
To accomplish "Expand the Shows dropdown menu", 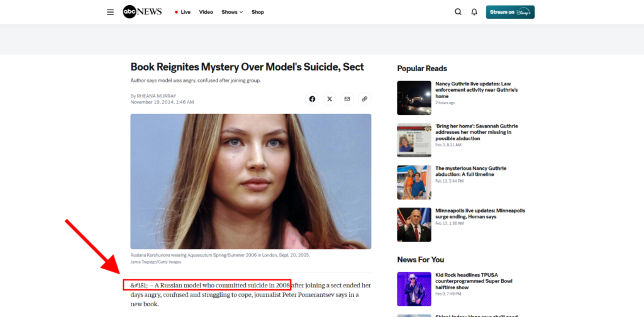I will [x=232, y=12].
